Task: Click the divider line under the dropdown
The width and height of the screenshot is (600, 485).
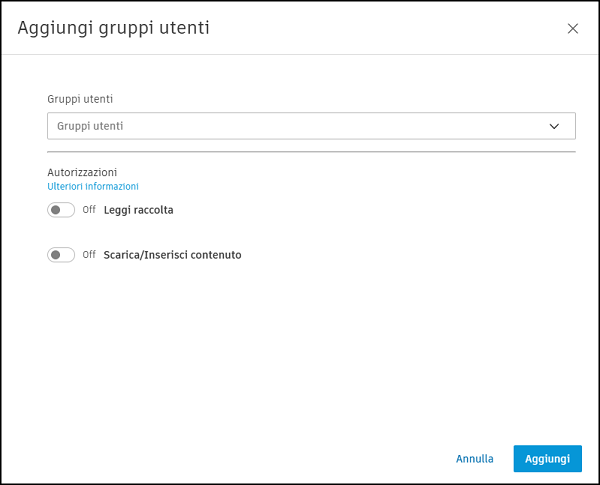Action: point(310,152)
